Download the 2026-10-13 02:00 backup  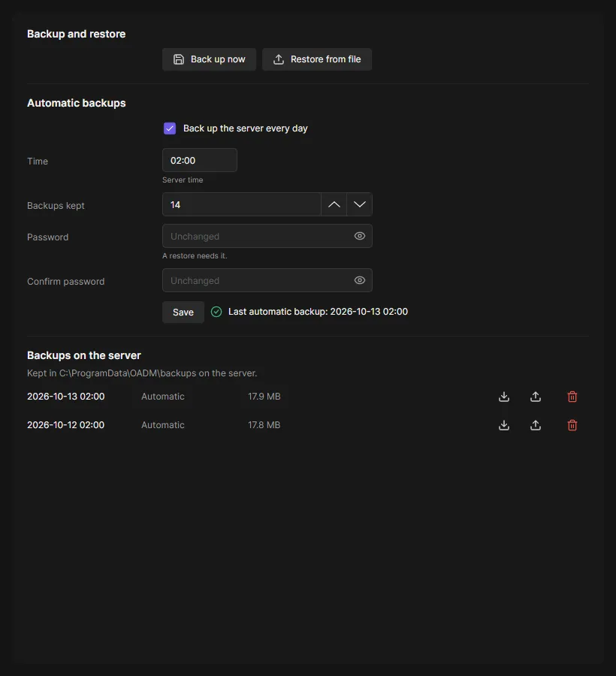[504, 397]
